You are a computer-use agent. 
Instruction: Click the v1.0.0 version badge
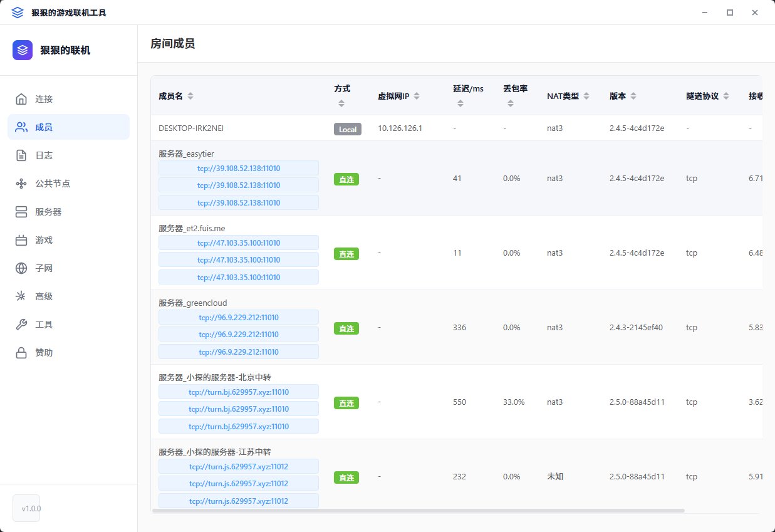coord(26,508)
